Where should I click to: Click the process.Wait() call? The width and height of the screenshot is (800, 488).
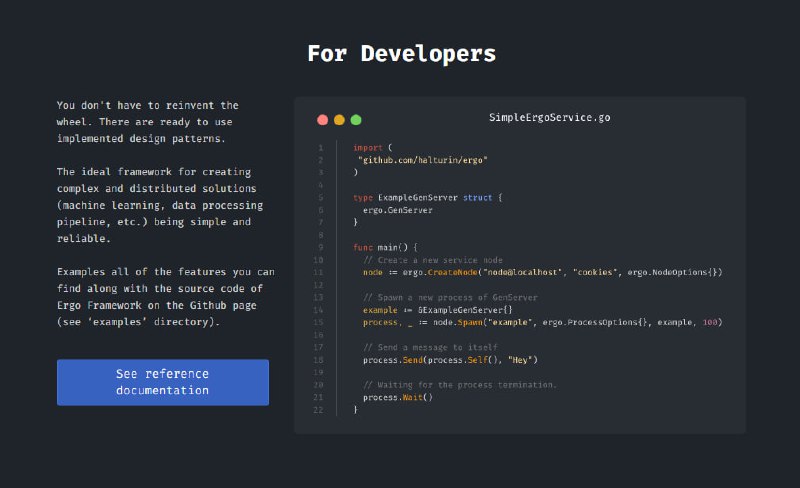pos(398,397)
